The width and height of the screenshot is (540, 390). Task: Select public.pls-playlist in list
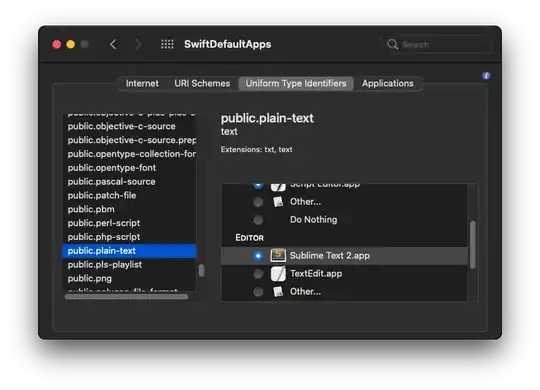[129, 265]
